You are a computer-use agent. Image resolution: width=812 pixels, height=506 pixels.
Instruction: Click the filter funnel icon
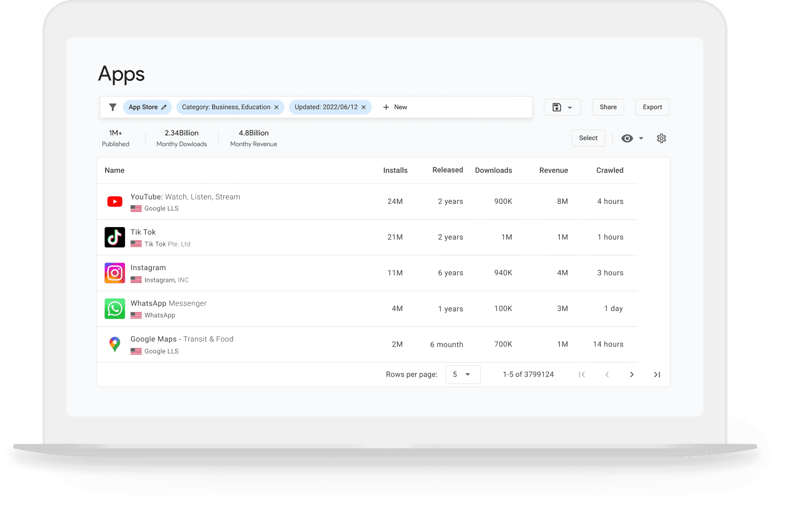[x=113, y=107]
